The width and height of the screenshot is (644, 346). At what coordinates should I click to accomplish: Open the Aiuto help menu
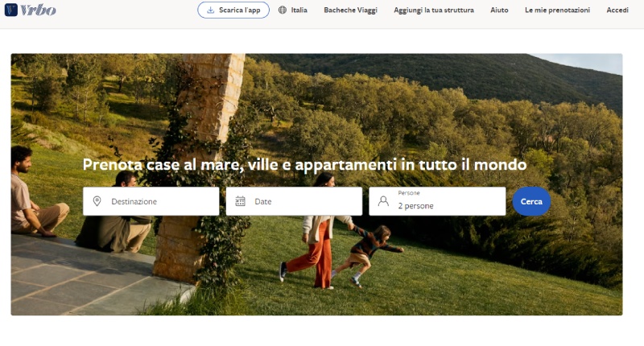[x=499, y=10]
